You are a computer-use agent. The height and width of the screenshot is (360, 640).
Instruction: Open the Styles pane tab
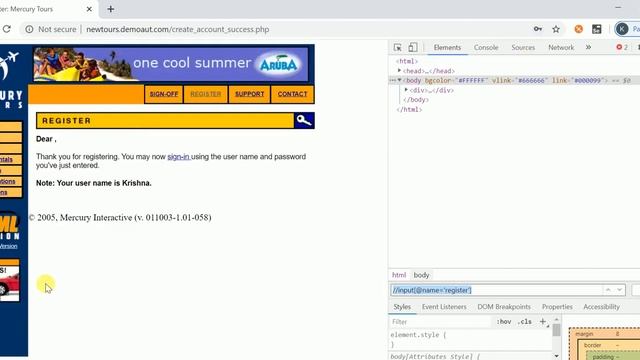pyautogui.click(x=402, y=307)
